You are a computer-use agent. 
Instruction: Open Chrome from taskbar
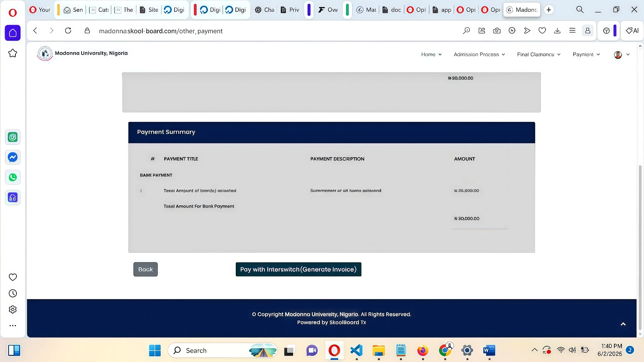[445, 351]
